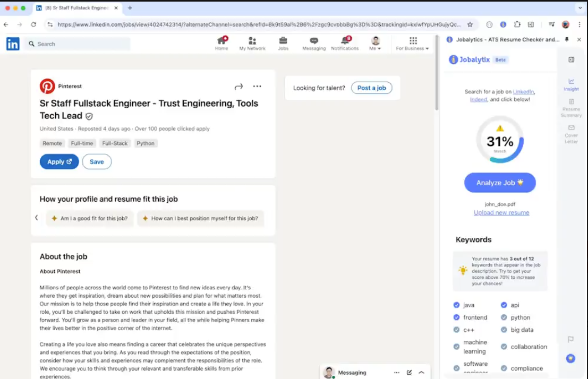Click the LinkedIn page scrollbar

click(437, 73)
